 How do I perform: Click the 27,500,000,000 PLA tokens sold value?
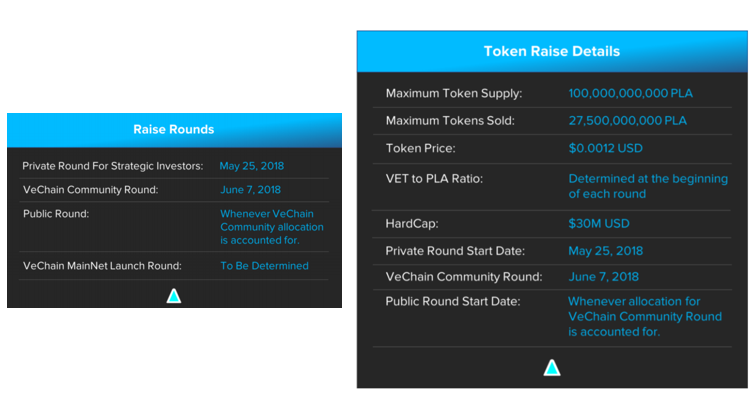point(627,120)
